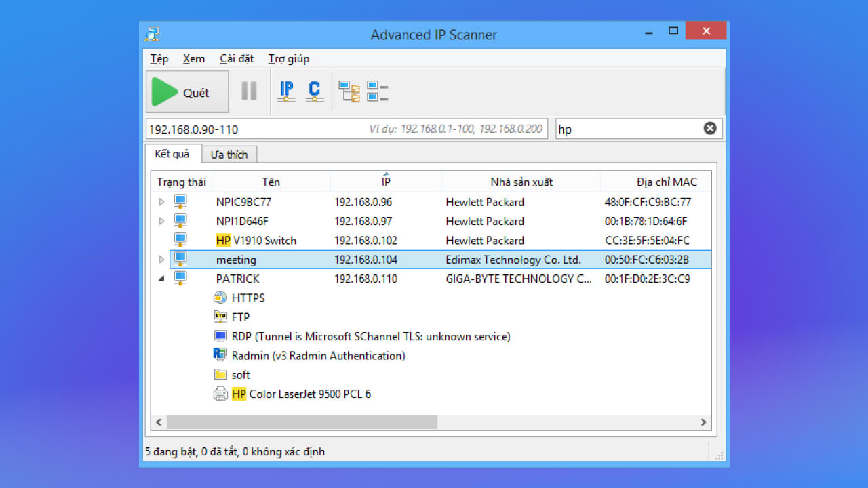Pause the scan with the pause icon
Image resolution: width=868 pixels, height=488 pixels.
(249, 91)
